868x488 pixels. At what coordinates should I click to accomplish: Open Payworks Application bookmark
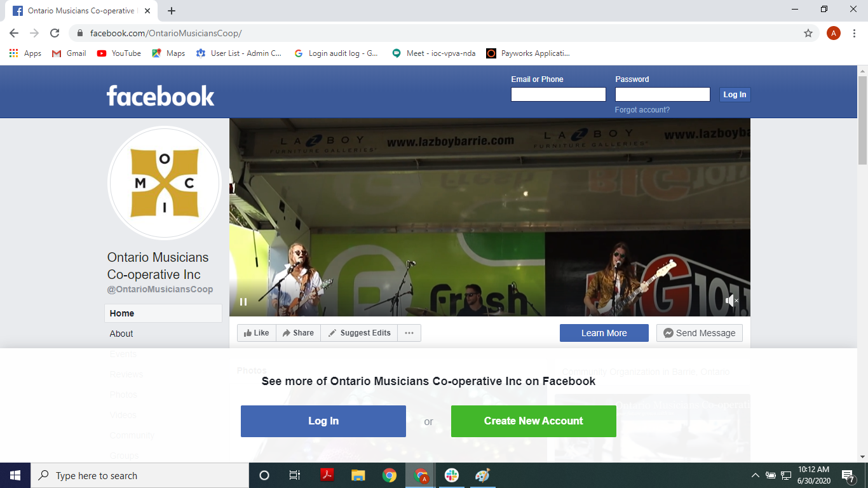[x=528, y=53]
